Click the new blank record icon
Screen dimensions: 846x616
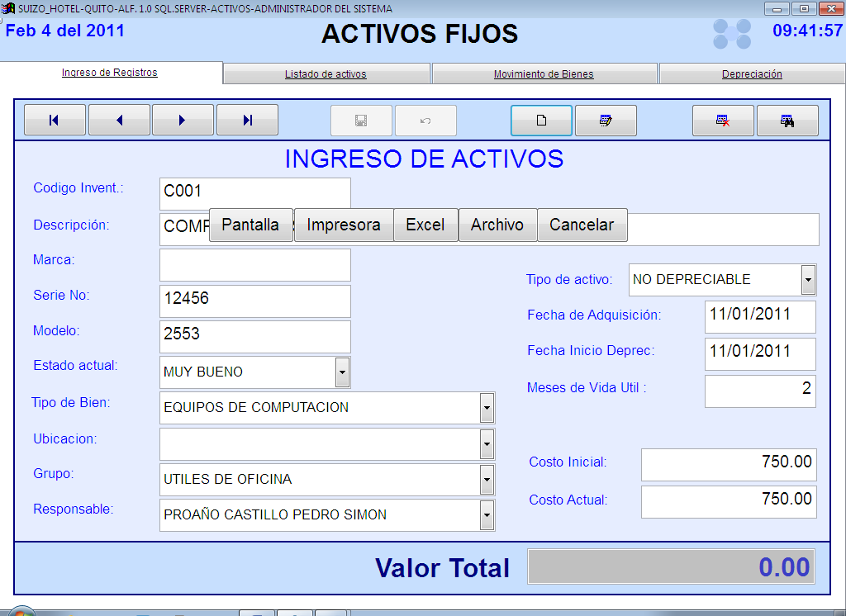[541, 121]
